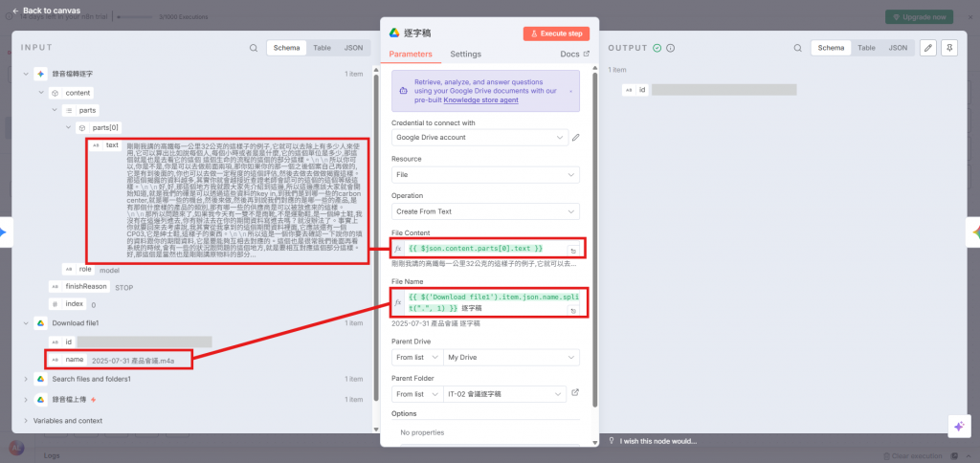Expand the 錄音檔上傳 node

pyautogui.click(x=26, y=399)
